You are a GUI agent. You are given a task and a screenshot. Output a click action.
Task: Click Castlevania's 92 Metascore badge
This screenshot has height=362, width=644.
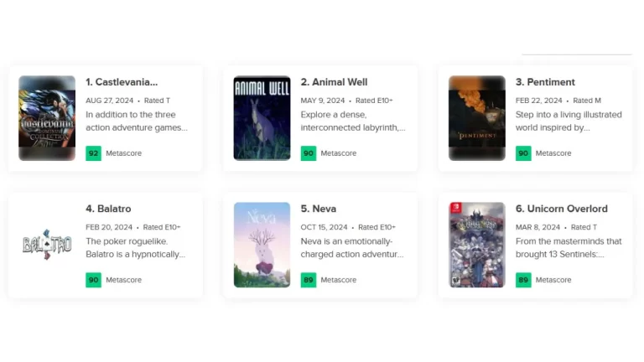tap(93, 153)
